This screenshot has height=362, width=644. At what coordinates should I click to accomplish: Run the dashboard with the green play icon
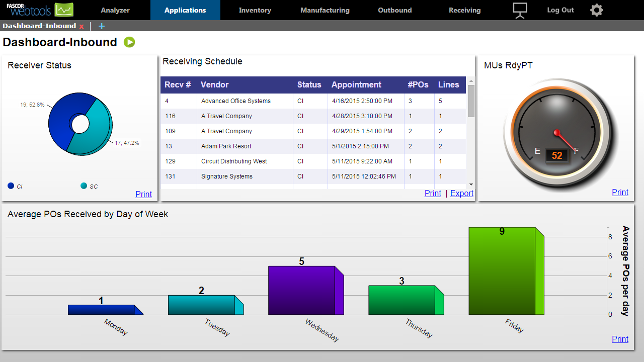130,42
